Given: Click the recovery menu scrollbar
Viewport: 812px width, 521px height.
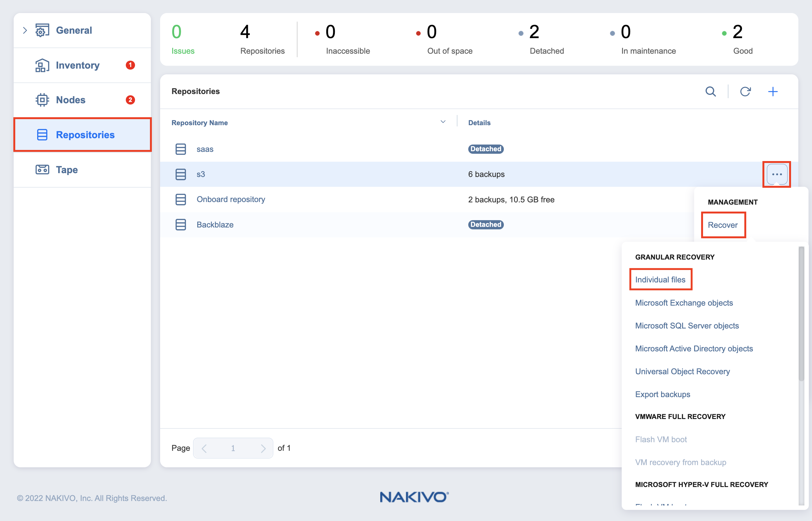Looking at the screenshot, I should point(801,314).
